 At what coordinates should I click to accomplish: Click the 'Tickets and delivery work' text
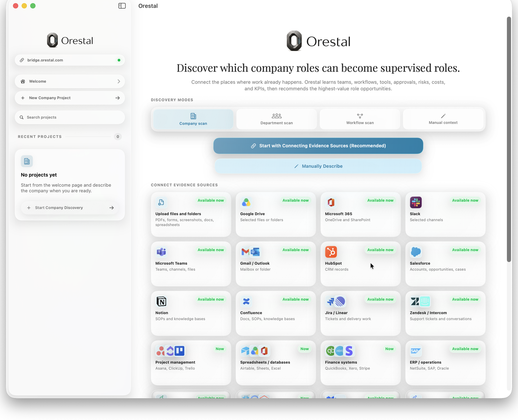(x=348, y=319)
